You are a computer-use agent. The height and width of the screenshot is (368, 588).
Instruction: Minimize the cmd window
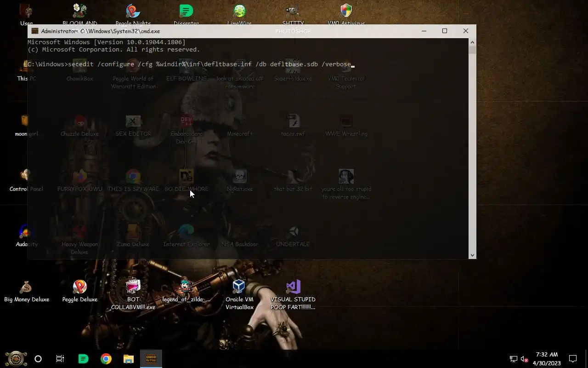point(424,31)
